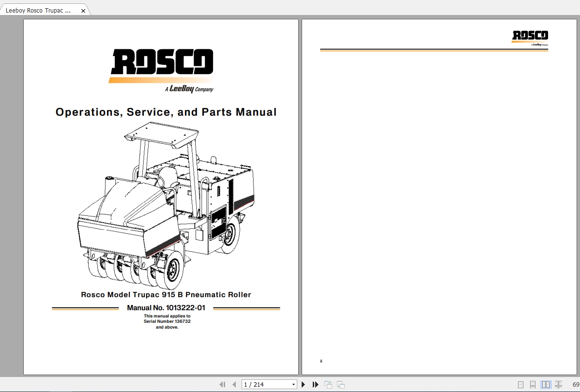The image size is (580, 392).
Task: Click the pneumatic roller illustration
Action: click(166, 206)
